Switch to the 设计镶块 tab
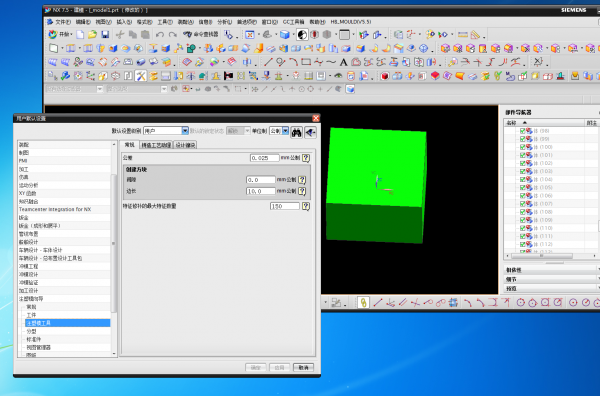 [x=185, y=145]
